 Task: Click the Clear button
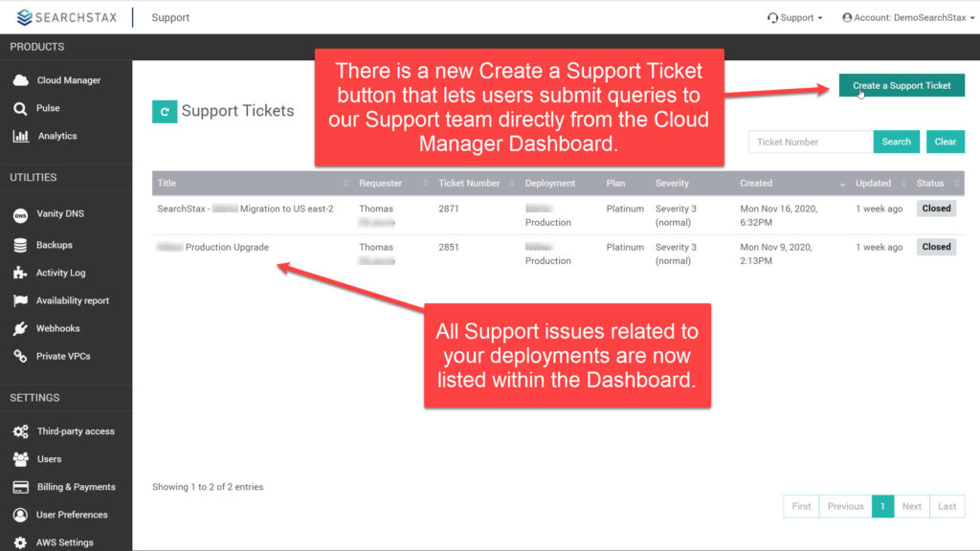945,142
